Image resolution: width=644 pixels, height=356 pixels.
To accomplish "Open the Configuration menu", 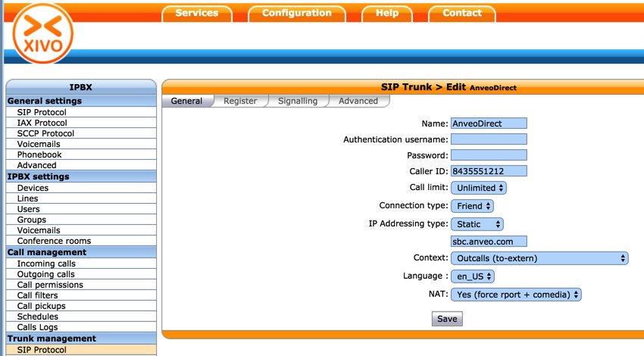I will (296, 14).
